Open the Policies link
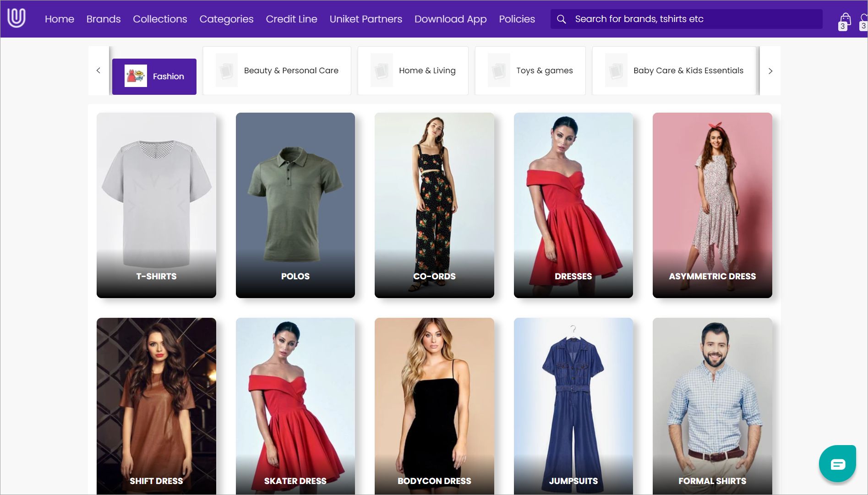This screenshot has width=868, height=495. [x=517, y=19]
